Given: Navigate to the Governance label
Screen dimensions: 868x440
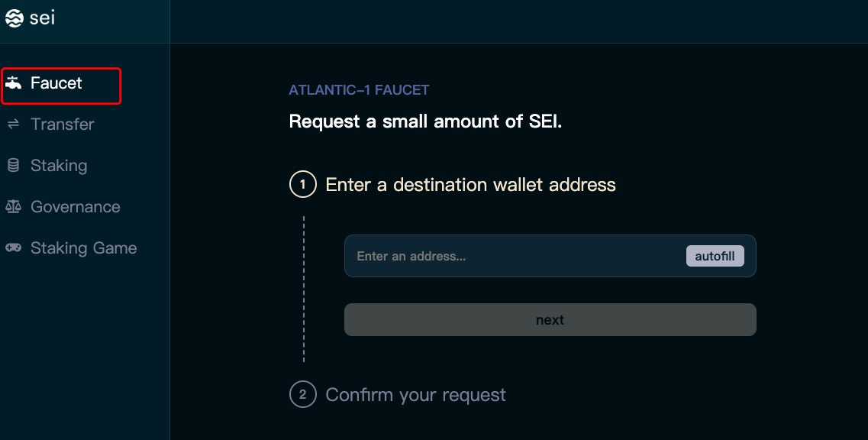Looking at the screenshot, I should coord(75,207).
